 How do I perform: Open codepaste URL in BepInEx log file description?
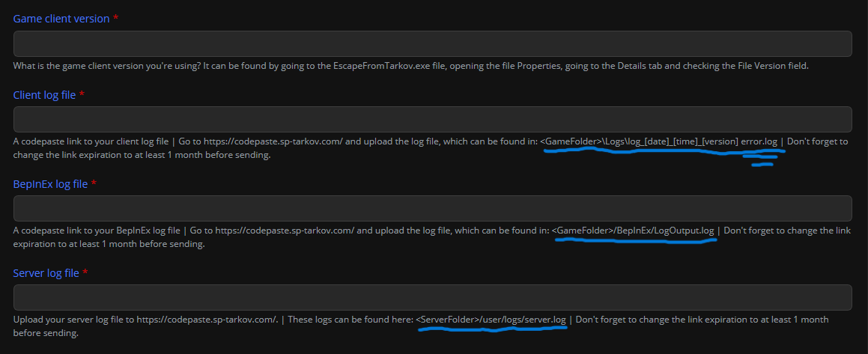(x=285, y=231)
